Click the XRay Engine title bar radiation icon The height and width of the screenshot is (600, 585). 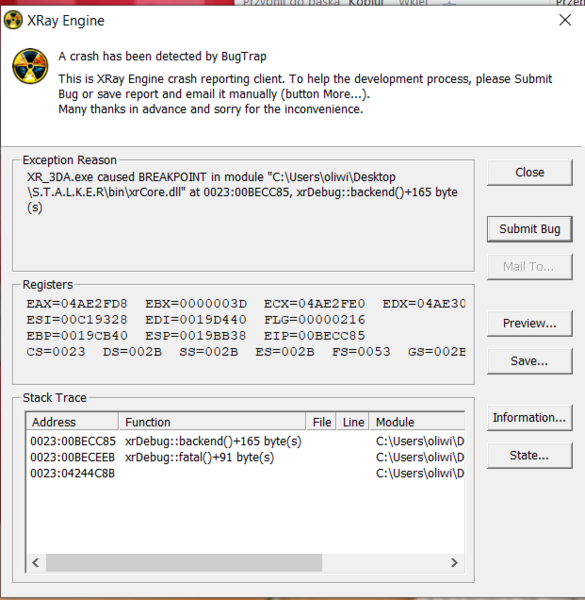pyautogui.click(x=13, y=20)
